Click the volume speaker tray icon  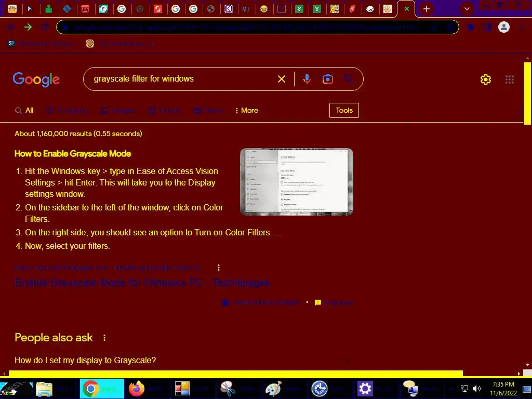[x=477, y=389]
